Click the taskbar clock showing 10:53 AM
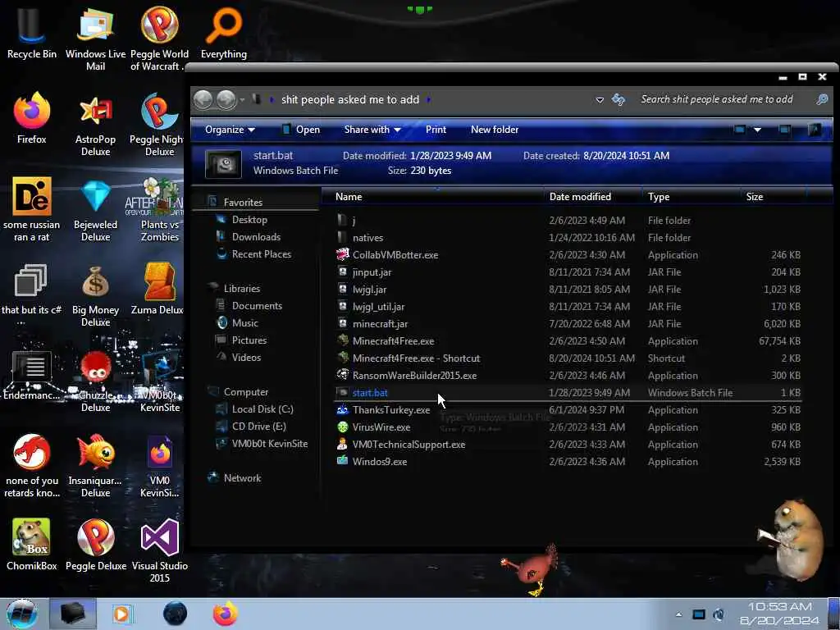This screenshot has height=630, width=840. 779,614
